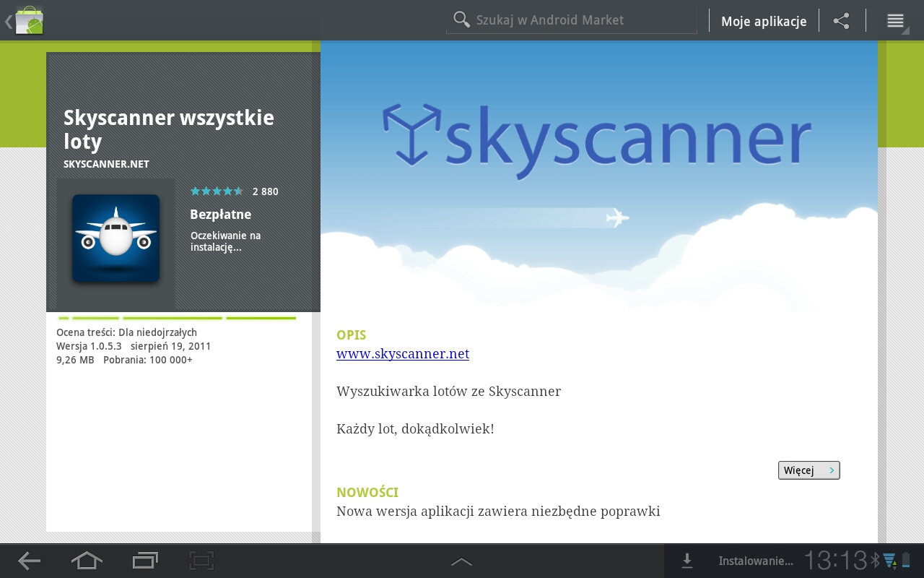Select the NOWOŚCI heading
924x578 pixels.
pyautogui.click(x=367, y=493)
